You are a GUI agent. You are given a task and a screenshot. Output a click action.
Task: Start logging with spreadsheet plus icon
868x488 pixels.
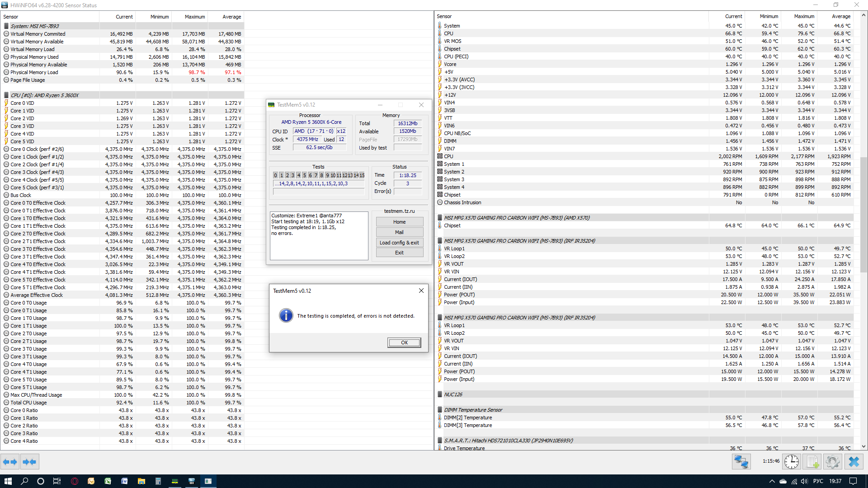tap(812, 462)
